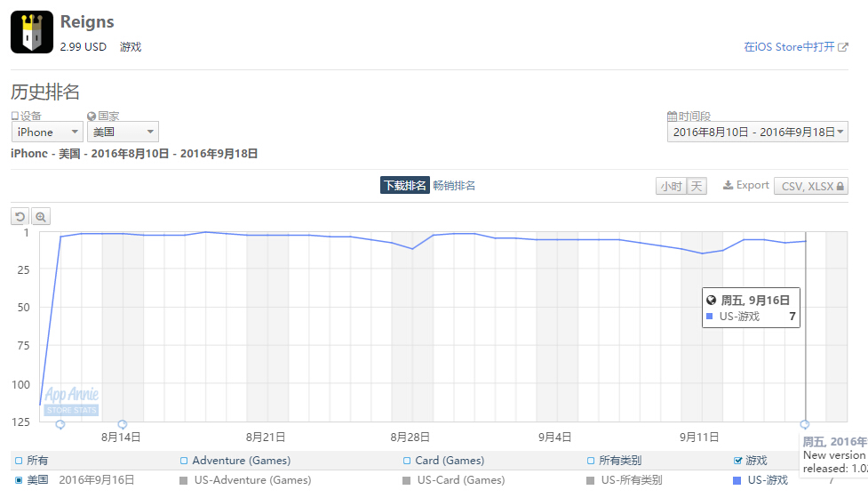Toggle the 美国 country checkbox
868x498 pixels.
pyautogui.click(x=19, y=480)
